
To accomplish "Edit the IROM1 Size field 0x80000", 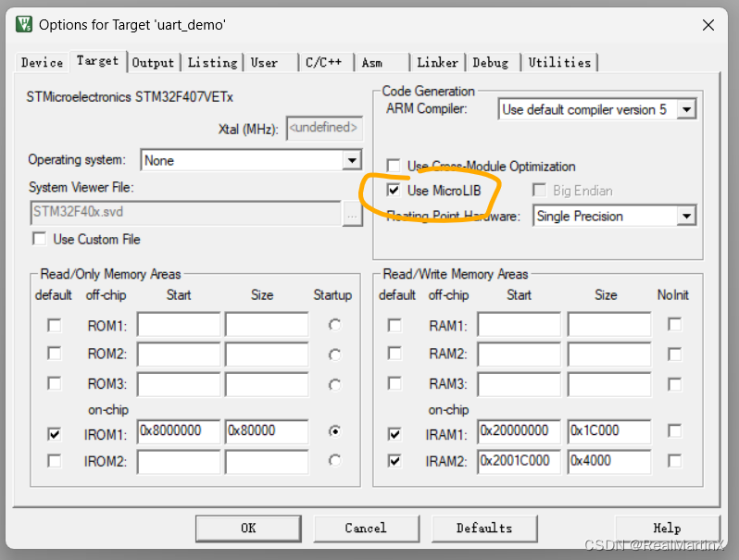I will click(267, 431).
